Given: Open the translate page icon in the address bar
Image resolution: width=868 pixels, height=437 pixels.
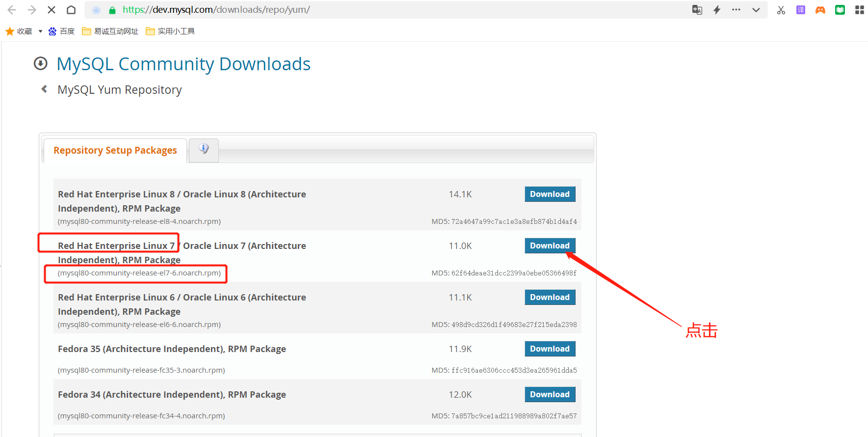Looking at the screenshot, I should (697, 10).
